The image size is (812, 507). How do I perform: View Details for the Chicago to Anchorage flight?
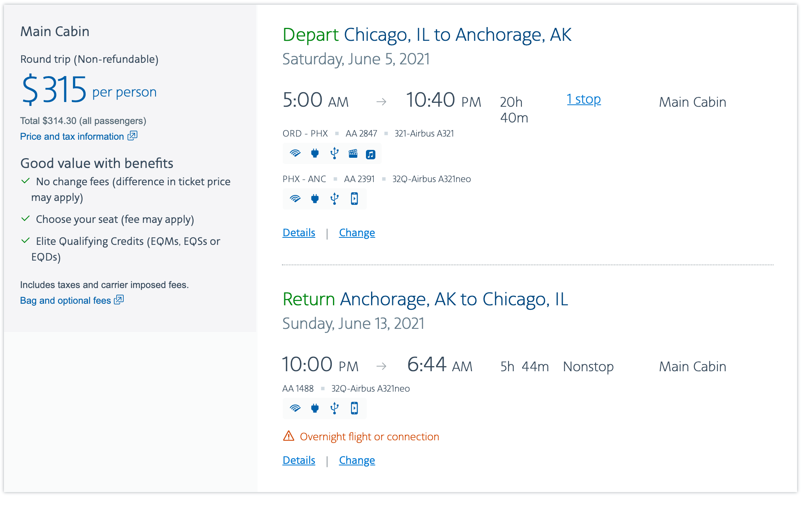pos(299,233)
